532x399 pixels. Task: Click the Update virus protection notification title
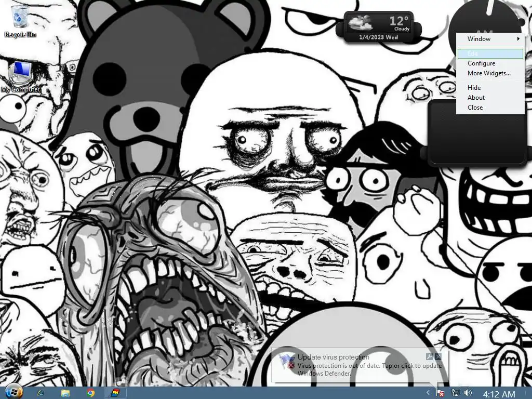click(334, 357)
